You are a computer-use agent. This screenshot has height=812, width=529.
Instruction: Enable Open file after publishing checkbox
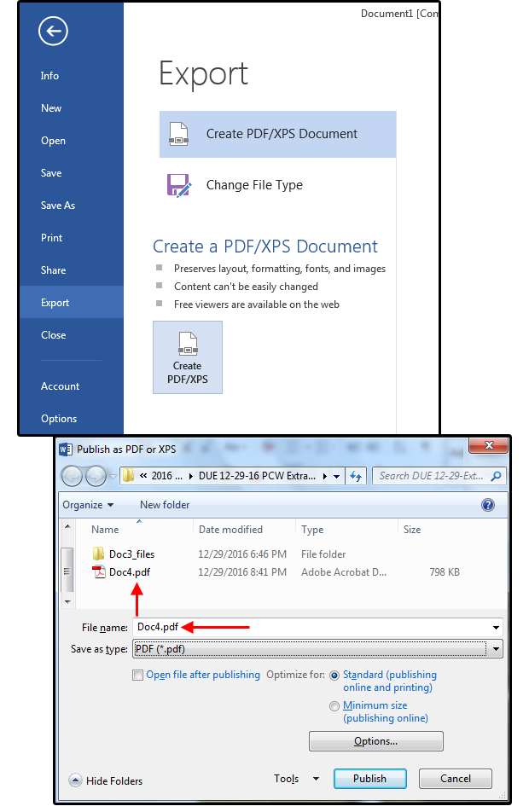point(138,676)
